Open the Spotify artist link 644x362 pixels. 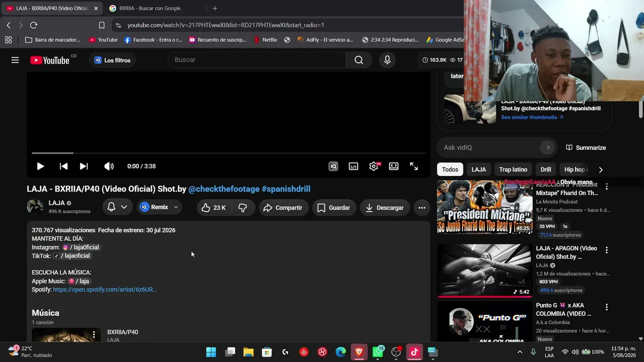(105, 290)
